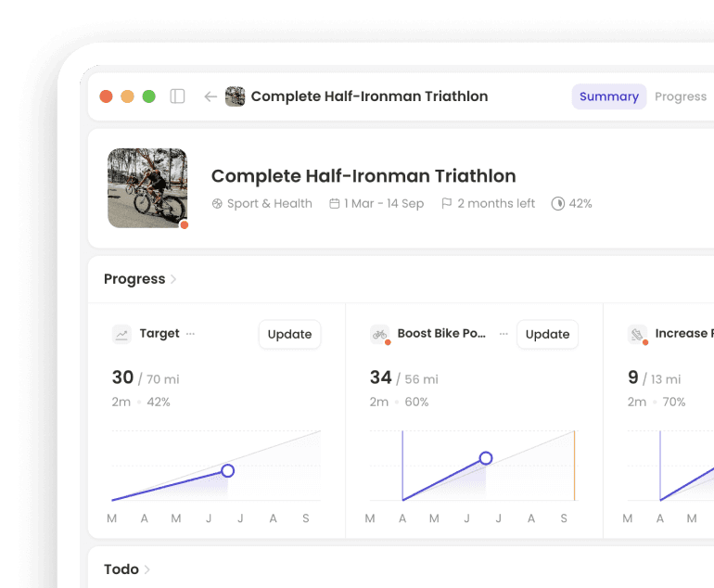The height and width of the screenshot is (588, 714).
Task: Click the flag icon by 2 months left
Action: (x=447, y=204)
